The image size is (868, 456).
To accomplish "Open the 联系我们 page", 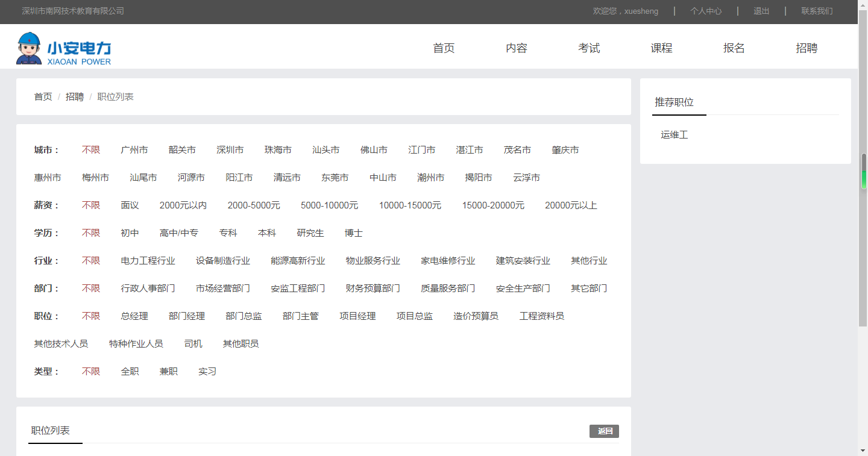I will coord(816,11).
